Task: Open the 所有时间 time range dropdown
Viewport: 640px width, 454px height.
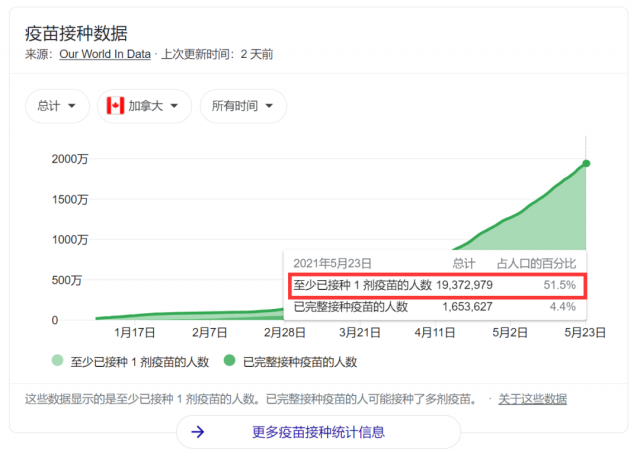Action: pyautogui.click(x=243, y=106)
